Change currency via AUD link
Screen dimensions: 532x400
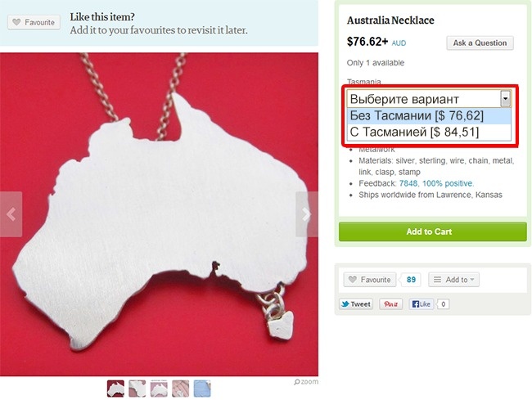[399, 43]
